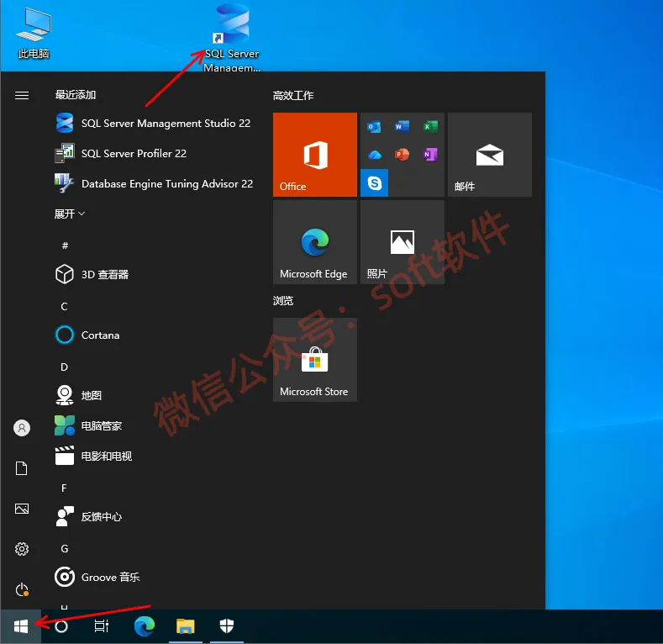Click the # letter header in app list

click(65, 245)
